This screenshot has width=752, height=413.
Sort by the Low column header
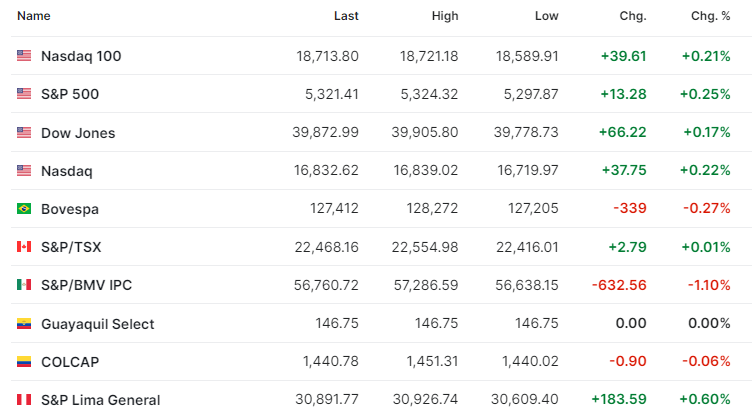pyautogui.click(x=547, y=16)
